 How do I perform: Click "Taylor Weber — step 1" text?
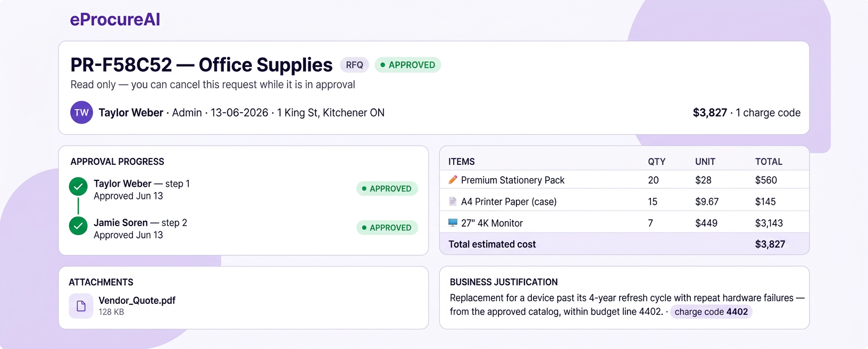point(141,184)
